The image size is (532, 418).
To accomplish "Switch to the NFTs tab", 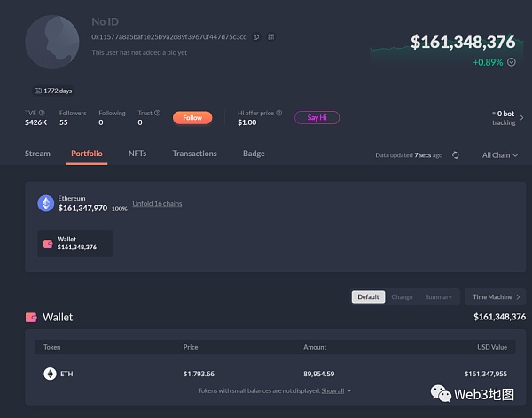I will pos(137,154).
